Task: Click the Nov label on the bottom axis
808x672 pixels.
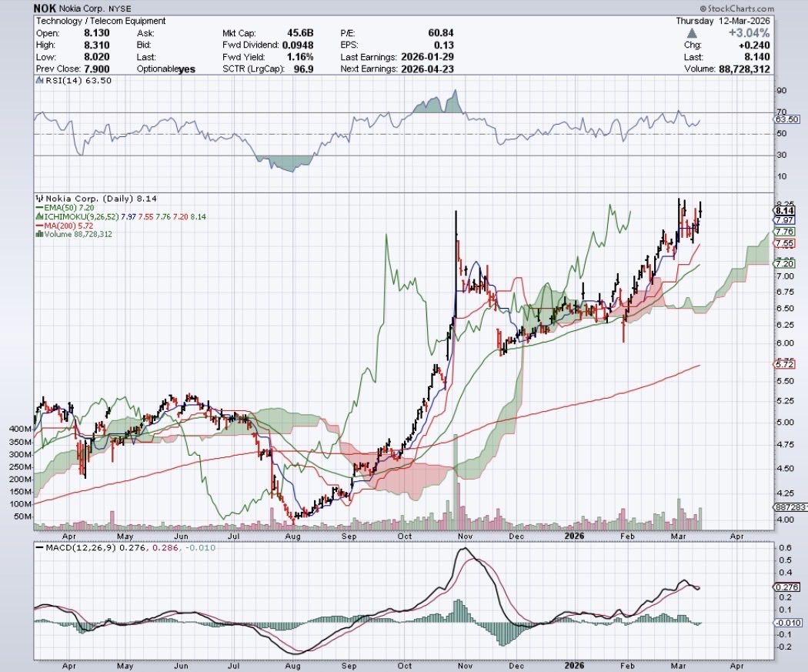Action: [466, 665]
